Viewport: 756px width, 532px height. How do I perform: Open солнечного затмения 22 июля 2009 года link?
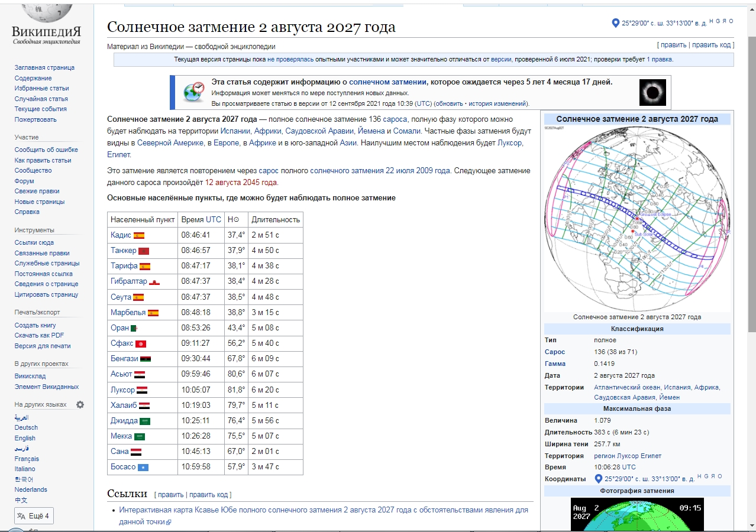pyautogui.click(x=380, y=171)
